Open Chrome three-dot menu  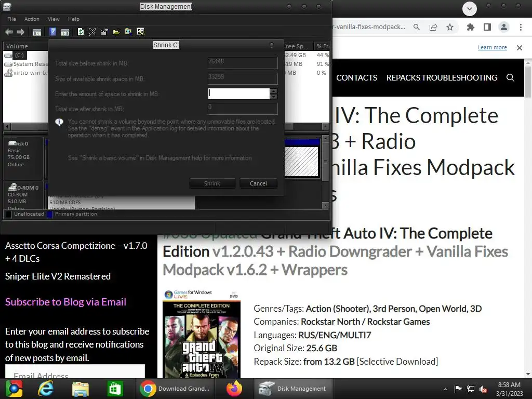[x=521, y=27]
